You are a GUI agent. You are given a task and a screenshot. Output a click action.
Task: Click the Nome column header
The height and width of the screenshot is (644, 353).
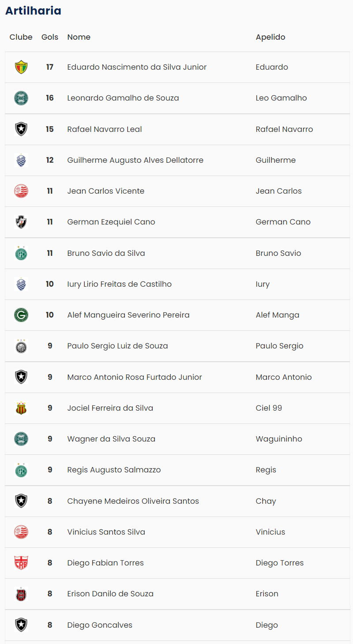79,37
